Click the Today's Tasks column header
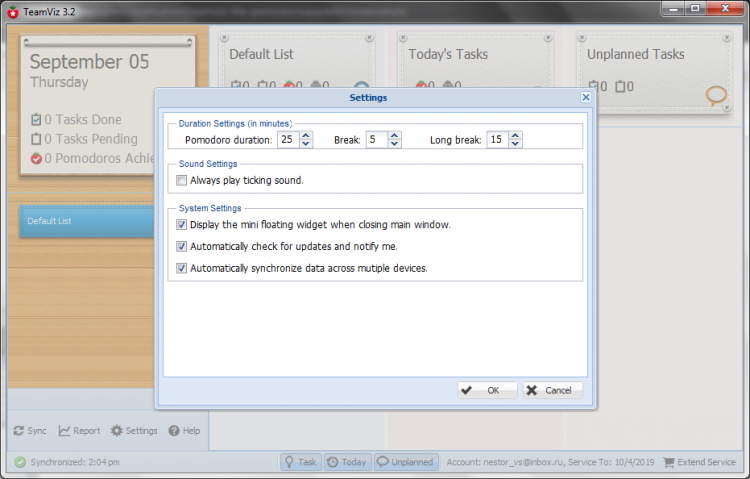The image size is (750, 479). (x=448, y=54)
